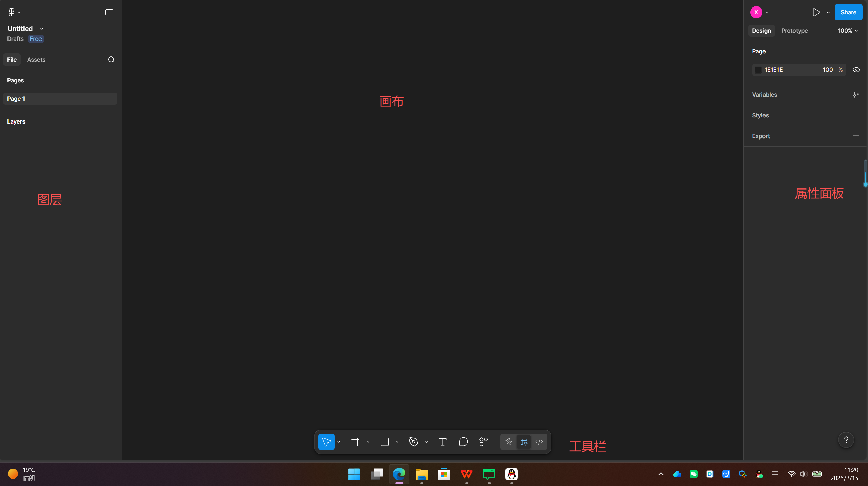This screenshot has height=486, width=868.
Task: Select the Text tool
Action: tap(442, 441)
